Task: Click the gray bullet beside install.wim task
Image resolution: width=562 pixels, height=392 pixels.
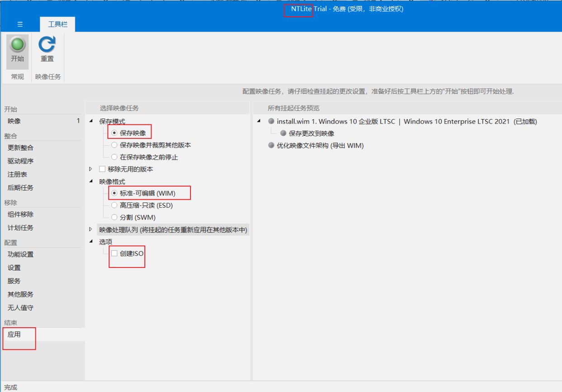Action: click(x=271, y=121)
